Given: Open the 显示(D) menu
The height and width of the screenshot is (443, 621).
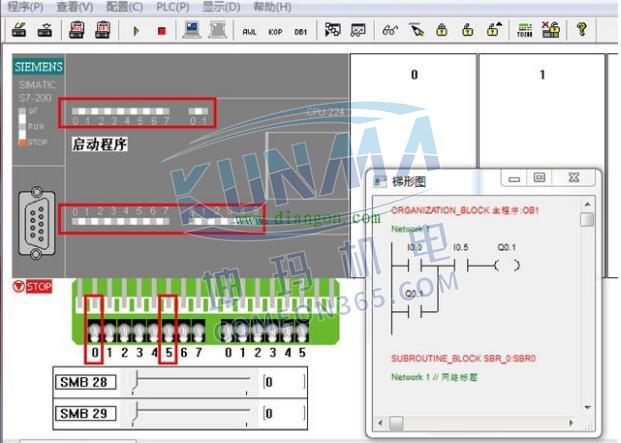Looking at the screenshot, I should 221,7.
